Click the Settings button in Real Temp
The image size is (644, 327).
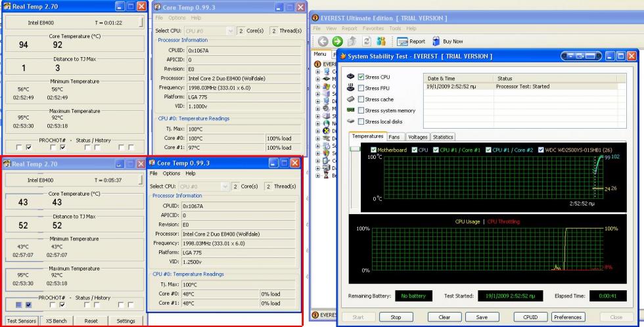126,321
